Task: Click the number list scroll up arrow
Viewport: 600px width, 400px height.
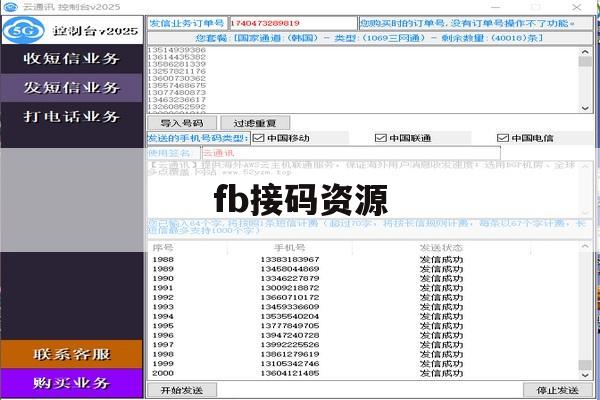Action: coord(585,52)
